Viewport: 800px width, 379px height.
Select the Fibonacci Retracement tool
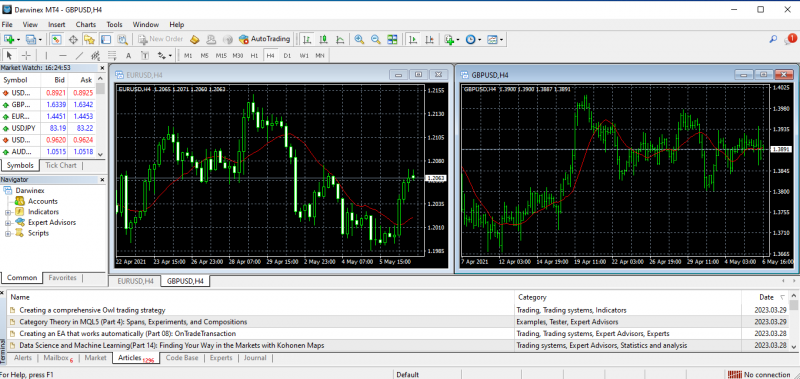112,55
